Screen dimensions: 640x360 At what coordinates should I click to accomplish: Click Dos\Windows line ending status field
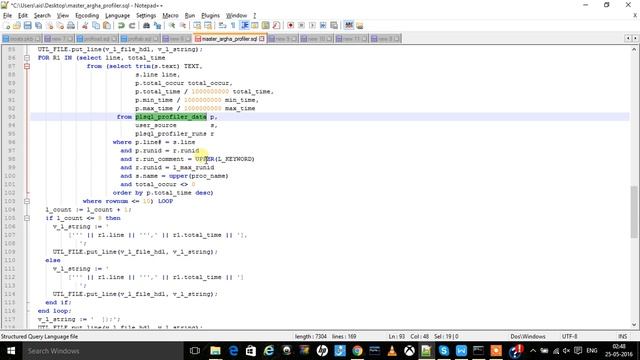click(528, 336)
